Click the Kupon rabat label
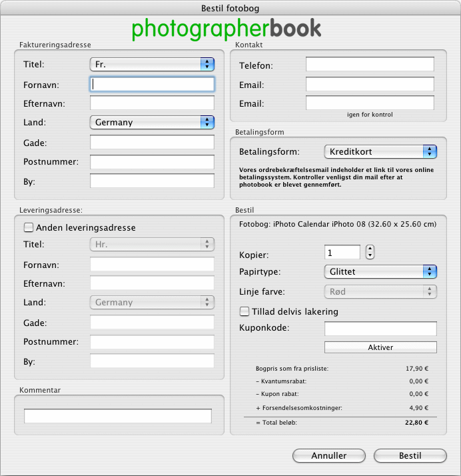This screenshot has height=476, width=461. 277,394
